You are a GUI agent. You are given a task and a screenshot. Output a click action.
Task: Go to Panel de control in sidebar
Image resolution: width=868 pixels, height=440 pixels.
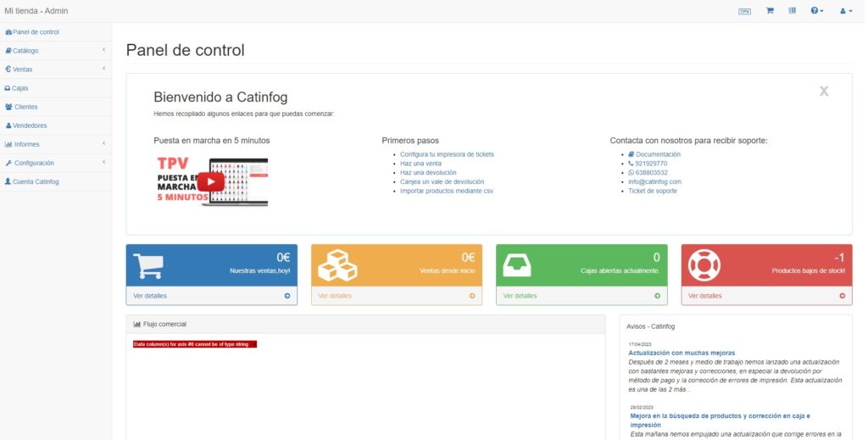56,32
